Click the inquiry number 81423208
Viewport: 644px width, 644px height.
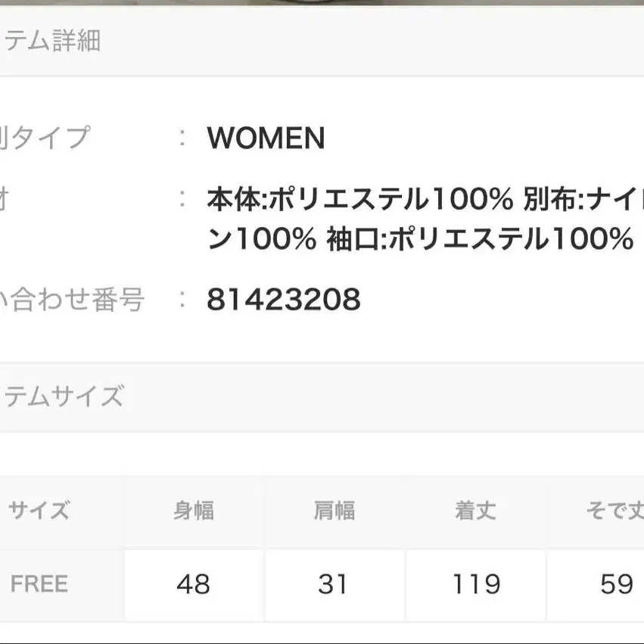pos(284,300)
